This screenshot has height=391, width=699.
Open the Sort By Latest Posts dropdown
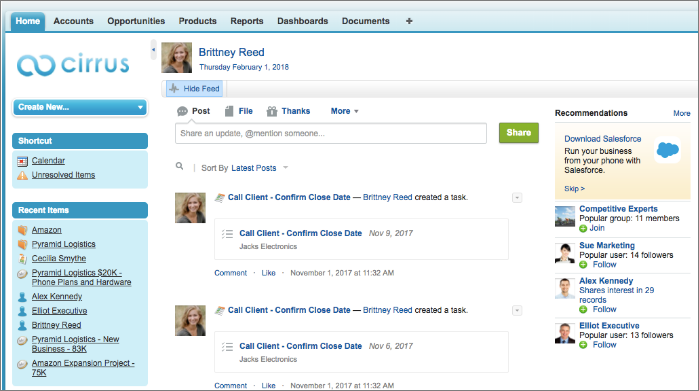(x=259, y=168)
